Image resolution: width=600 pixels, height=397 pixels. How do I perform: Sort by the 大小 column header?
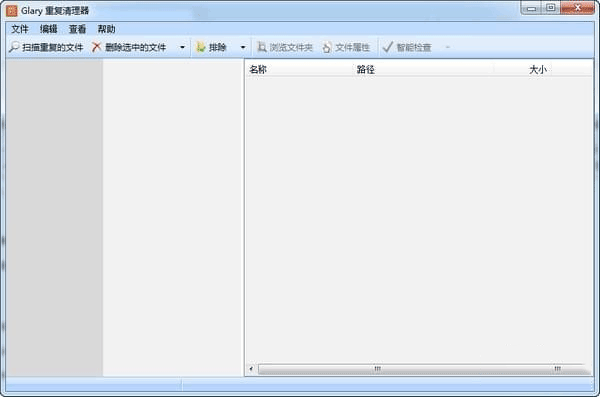538,69
